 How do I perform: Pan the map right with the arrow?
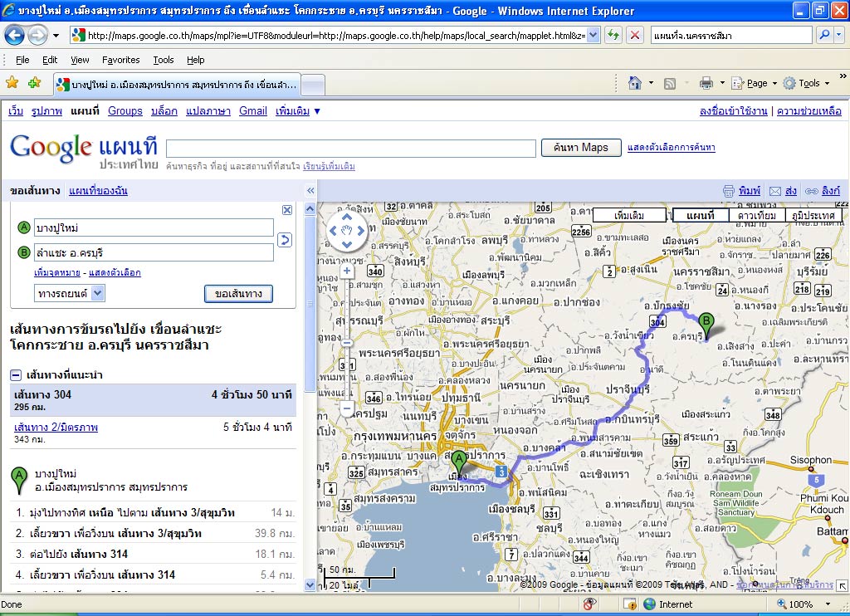[360, 231]
